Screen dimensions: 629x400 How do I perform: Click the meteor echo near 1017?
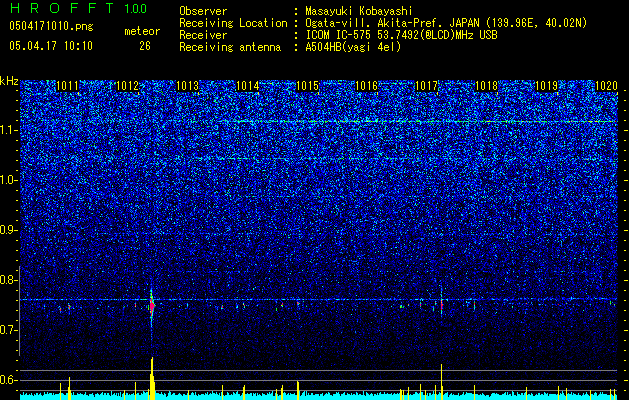pos(441,305)
